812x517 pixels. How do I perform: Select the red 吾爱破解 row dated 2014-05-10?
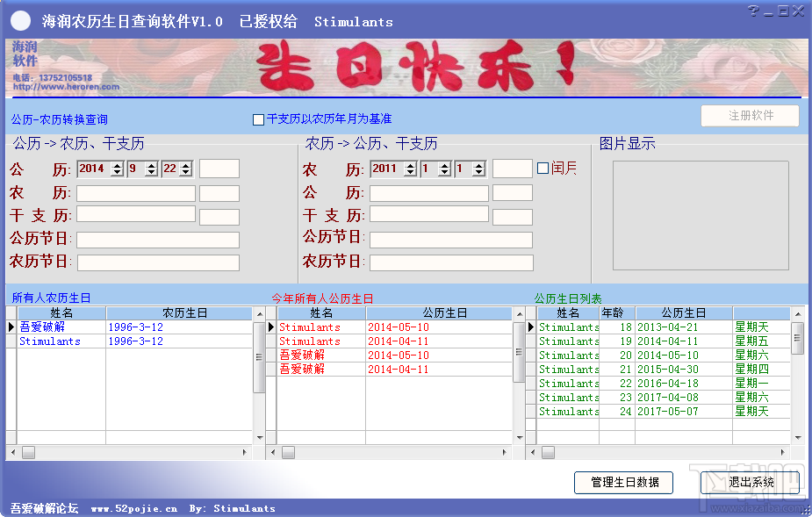(x=395, y=355)
